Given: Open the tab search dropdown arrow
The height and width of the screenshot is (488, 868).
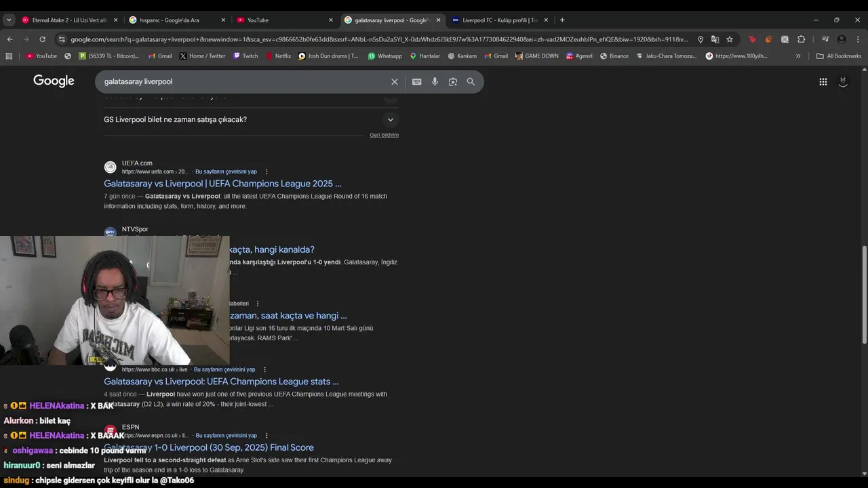Looking at the screenshot, I should (9, 20).
